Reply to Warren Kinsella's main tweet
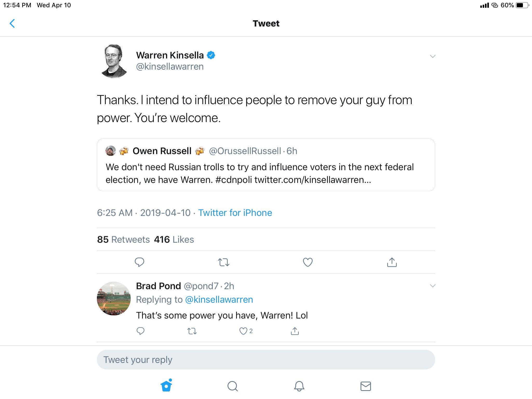This screenshot has width=532, height=399. [139, 262]
